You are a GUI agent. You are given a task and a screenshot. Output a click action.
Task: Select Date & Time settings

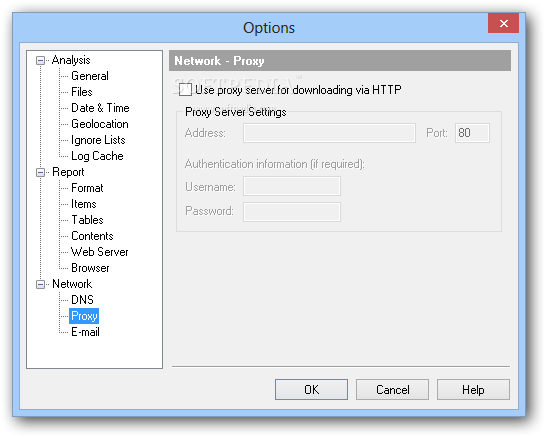[x=100, y=108]
